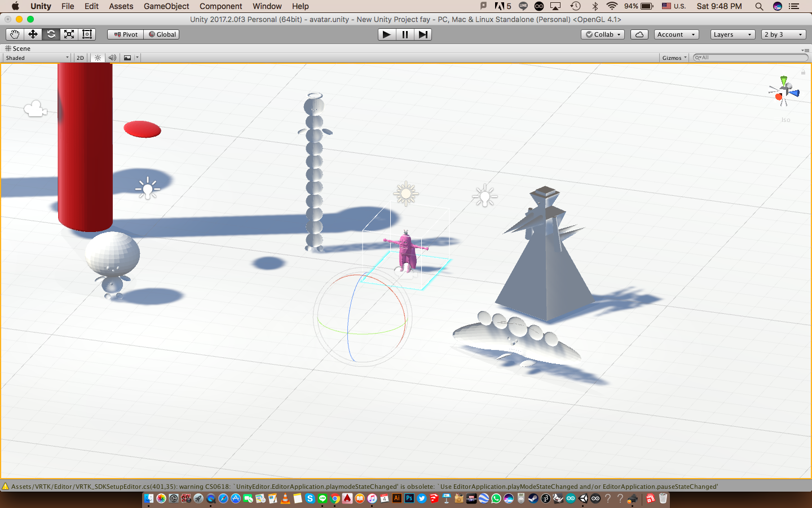Start Play mode with the Play button

386,34
